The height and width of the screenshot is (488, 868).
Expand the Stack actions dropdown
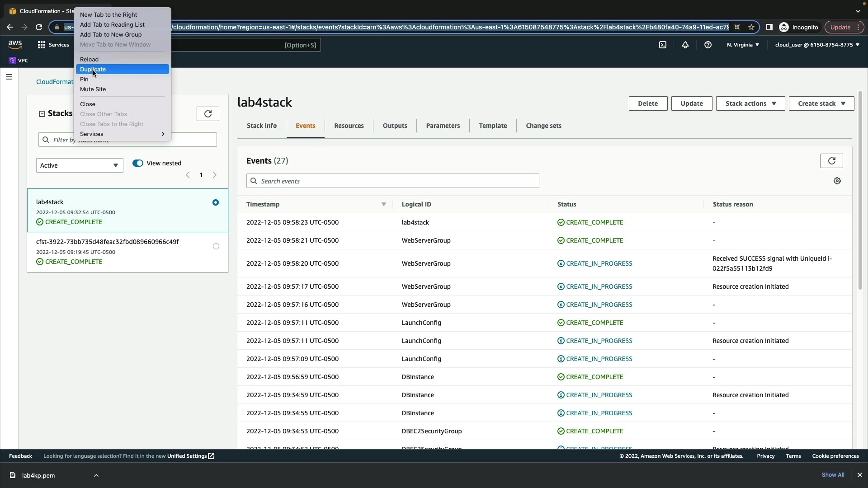[x=750, y=103]
